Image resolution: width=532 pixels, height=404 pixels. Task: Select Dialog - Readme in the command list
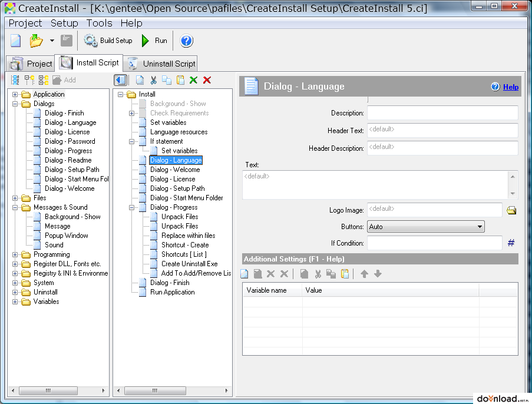pyautogui.click(x=68, y=160)
